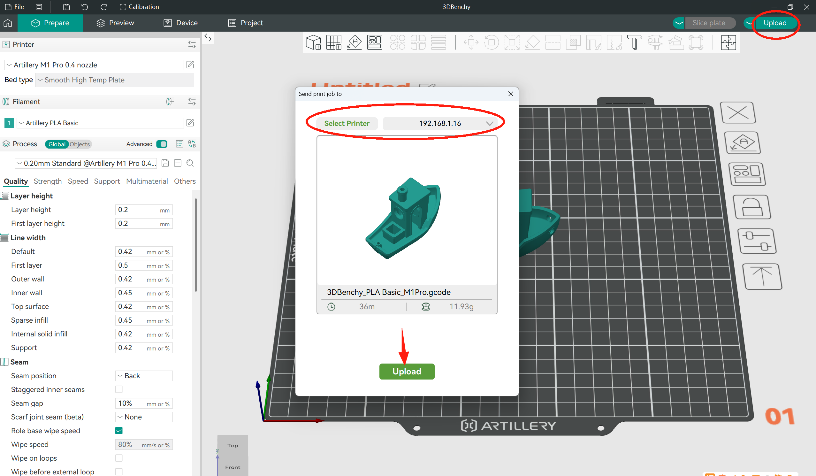The width and height of the screenshot is (816, 476).
Task: Switch to the Preview tab
Action: (116, 23)
